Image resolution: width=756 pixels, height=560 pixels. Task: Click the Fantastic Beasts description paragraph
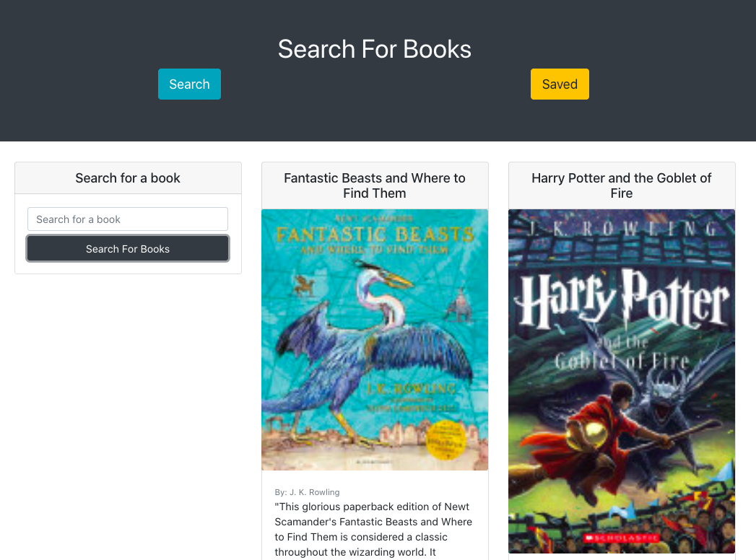(x=373, y=529)
